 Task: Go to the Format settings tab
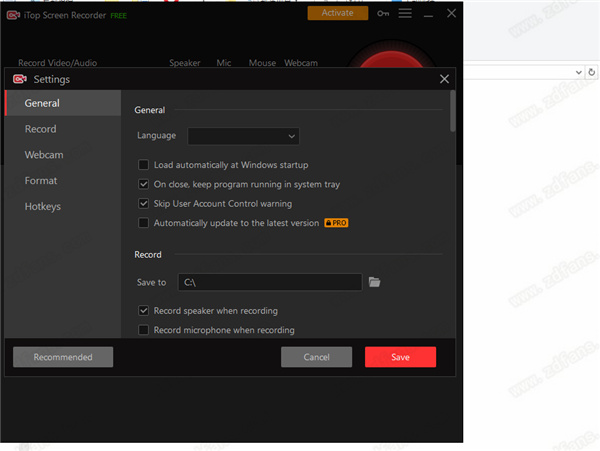click(63, 181)
